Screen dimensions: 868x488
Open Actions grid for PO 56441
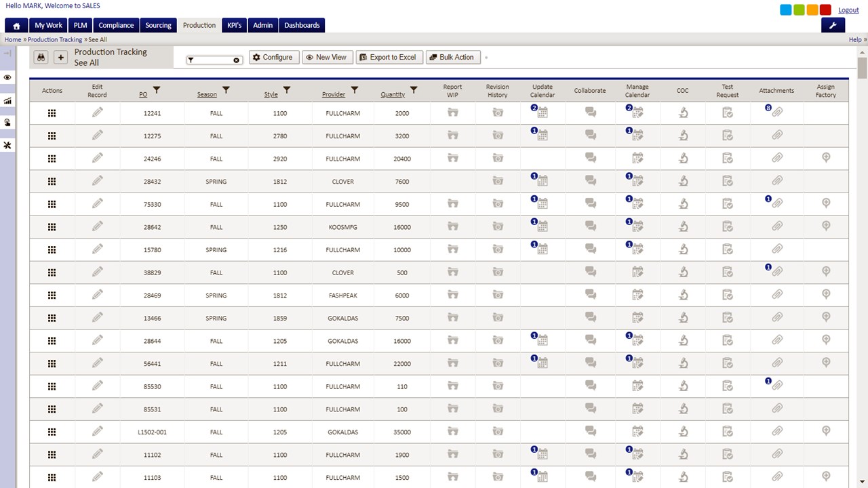[x=52, y=364]
